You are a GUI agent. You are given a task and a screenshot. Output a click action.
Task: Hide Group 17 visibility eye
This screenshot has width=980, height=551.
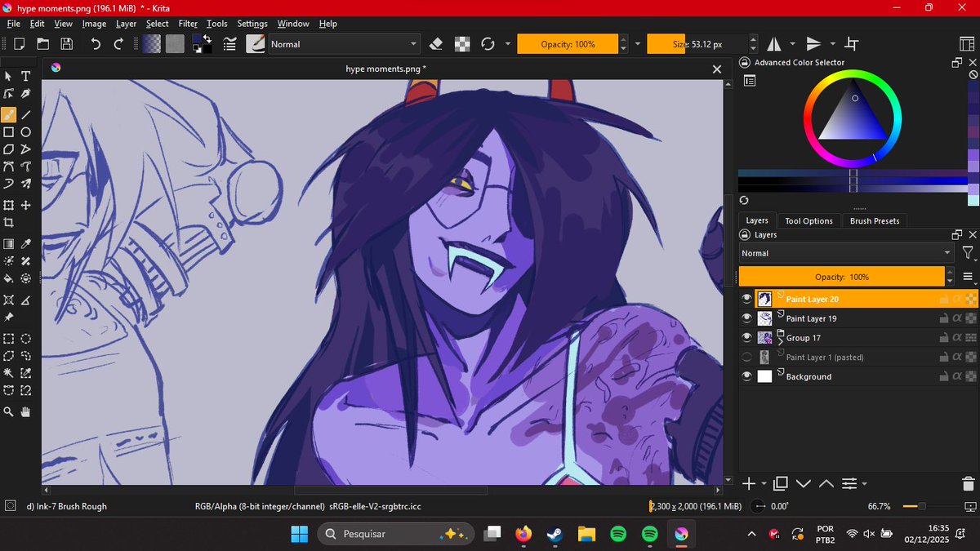pyautogui.click(x=746, y=338)
